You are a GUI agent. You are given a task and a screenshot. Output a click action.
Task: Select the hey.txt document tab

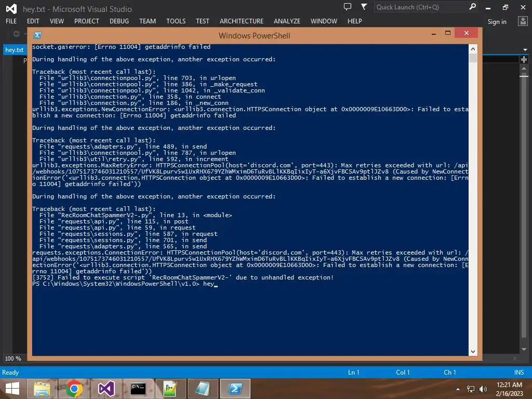(14, 50)
